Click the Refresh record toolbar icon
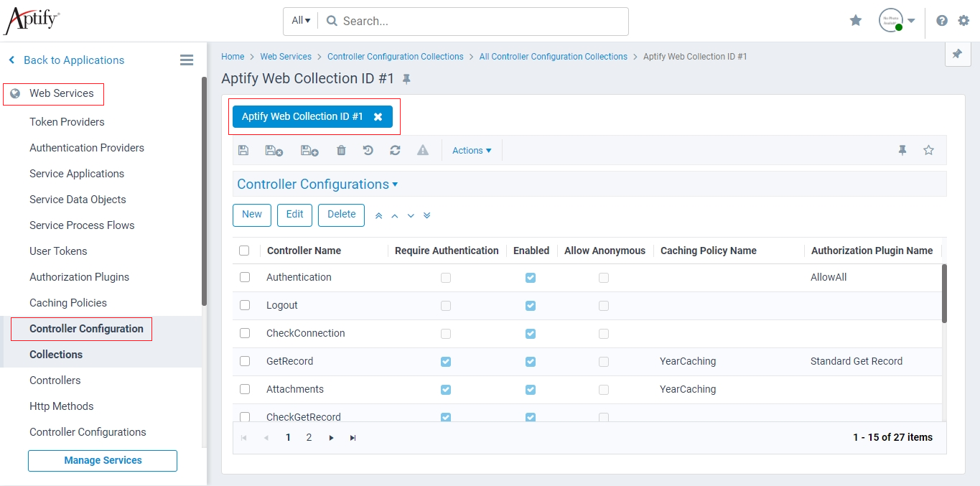 click(x=395, y=151)
